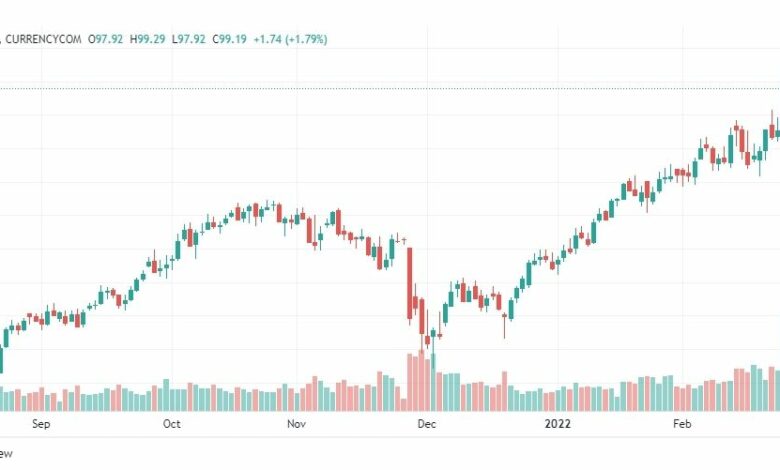Click the Nov label on time axis
Image resolution: width=780 pixels, height=470 pixels.
(x=296, y=424)
